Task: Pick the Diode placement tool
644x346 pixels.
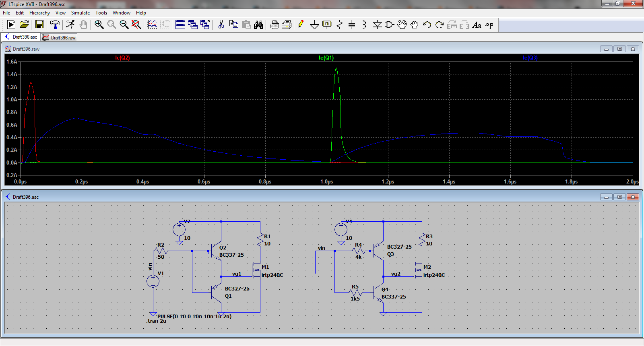Action: (377, 25)
